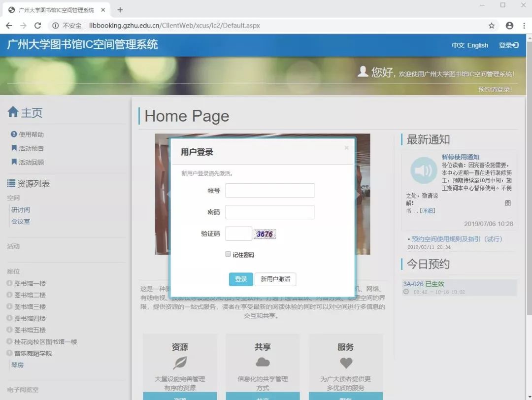
Task: Open the Chrome three-dot menu
Action: tap(524, 26)
